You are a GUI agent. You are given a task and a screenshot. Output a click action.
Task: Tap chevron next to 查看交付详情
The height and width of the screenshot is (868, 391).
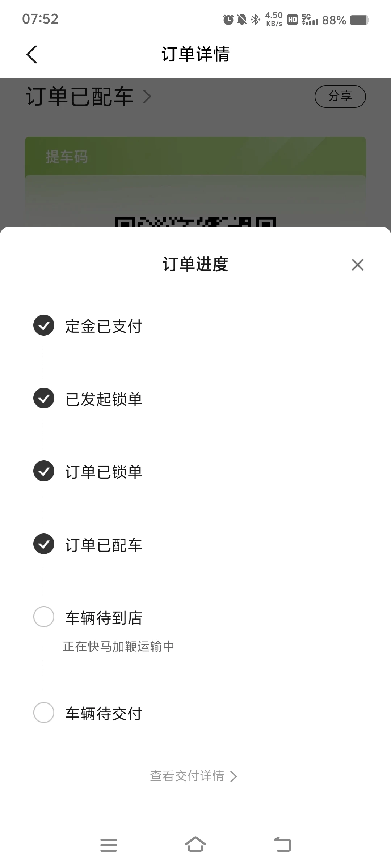234,776
